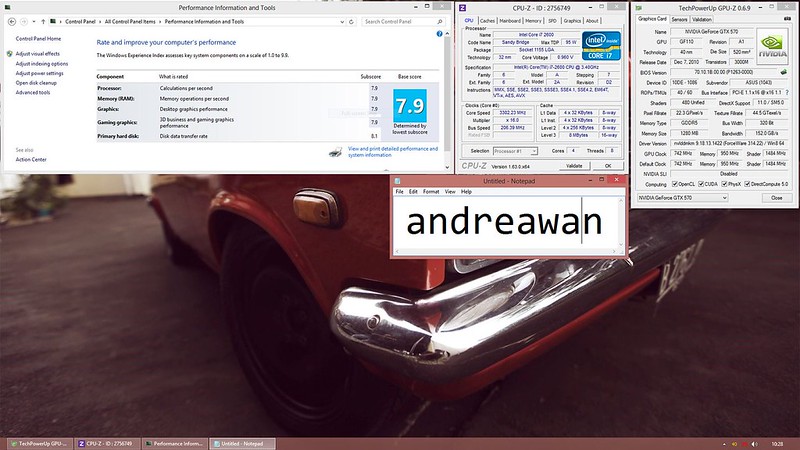Screen dimensions: 800x450
Task: Click the refresh icon next to address bar
Action: point(351,21)
